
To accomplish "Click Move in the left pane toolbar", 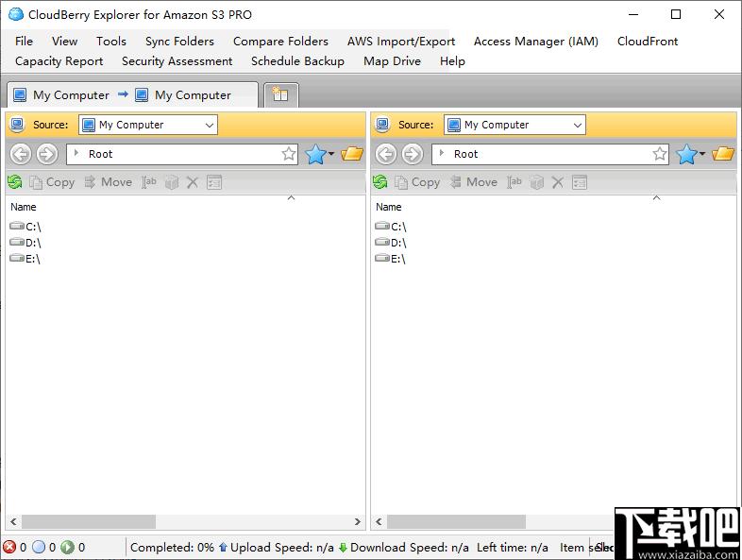I will click(108, 182).
